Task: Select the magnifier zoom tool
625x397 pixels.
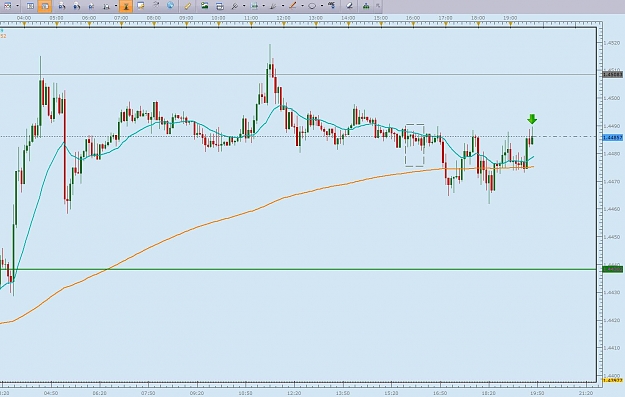Action: (x=235, y=6)
